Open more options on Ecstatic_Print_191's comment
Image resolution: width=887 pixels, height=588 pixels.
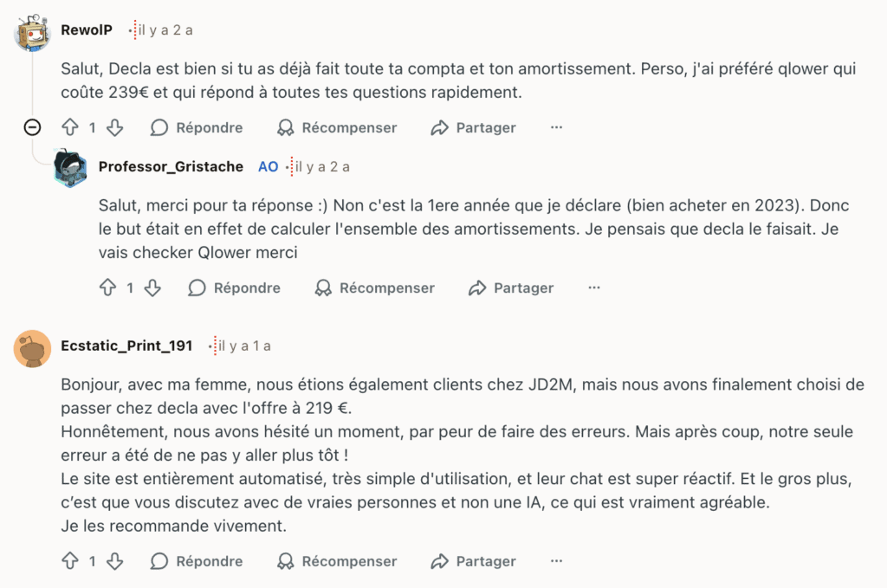pos(555,561)
